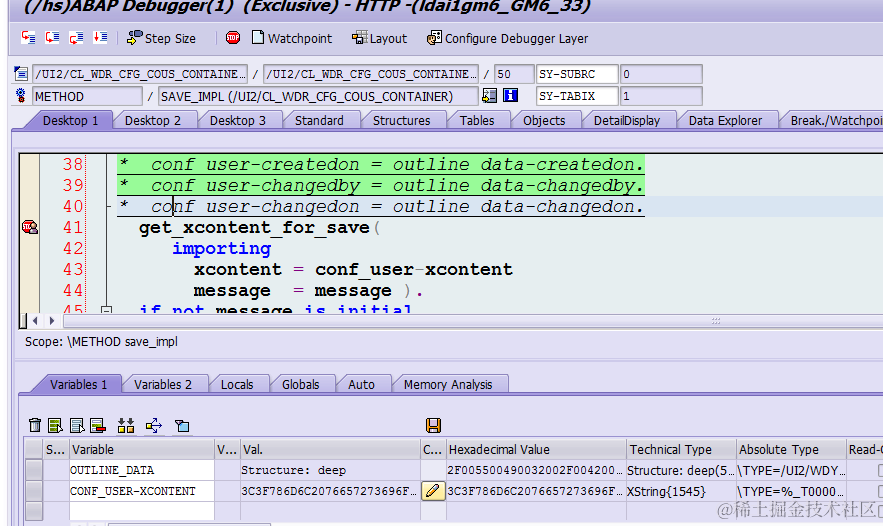
Task: Click the red STOP breakpoint icon in toolbar
Action: click(x=233, y=38)
